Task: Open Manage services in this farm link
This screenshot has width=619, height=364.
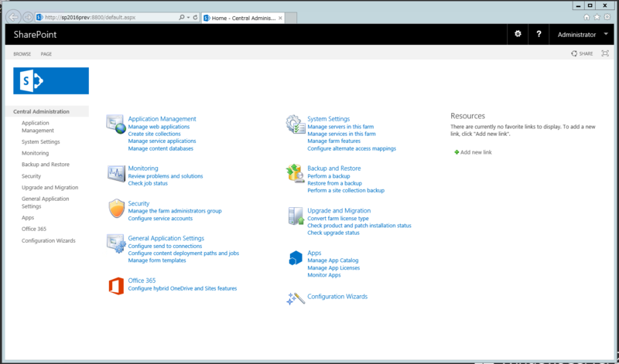Action: (x=341, y=134)
